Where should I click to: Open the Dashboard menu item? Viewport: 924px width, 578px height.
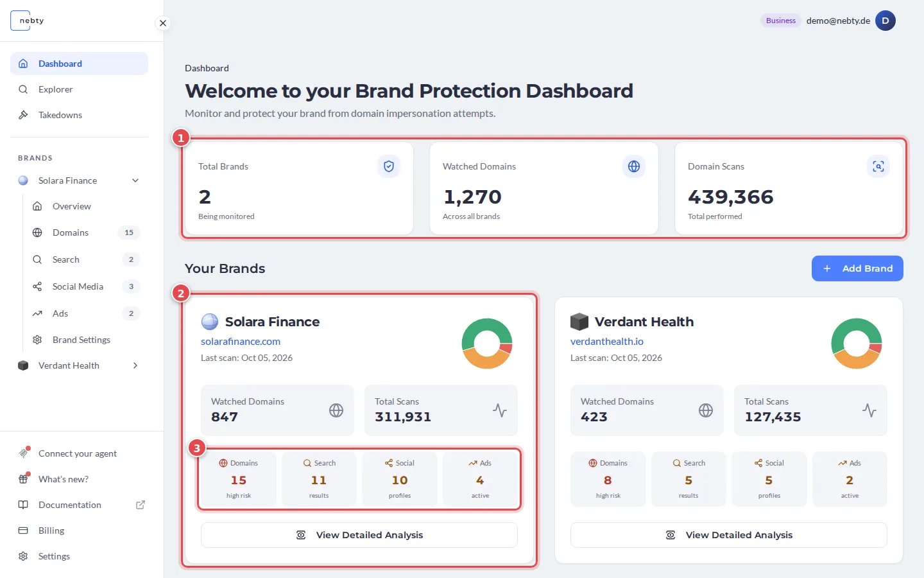pos(79,64)
